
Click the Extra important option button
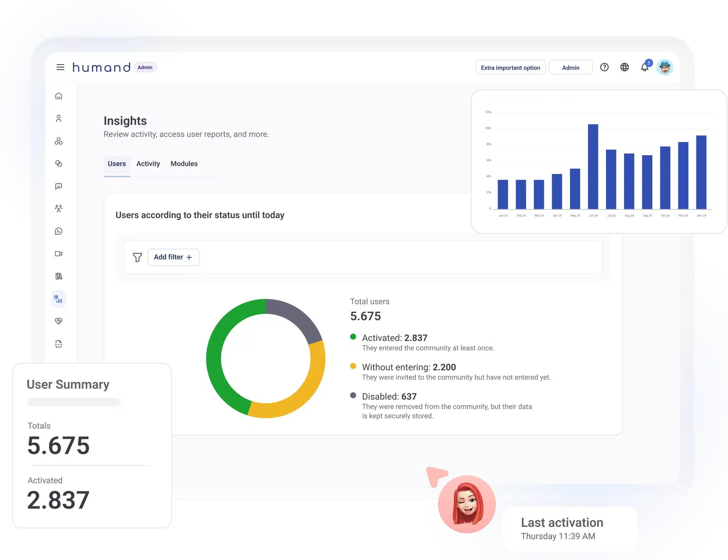click(510, 67)
